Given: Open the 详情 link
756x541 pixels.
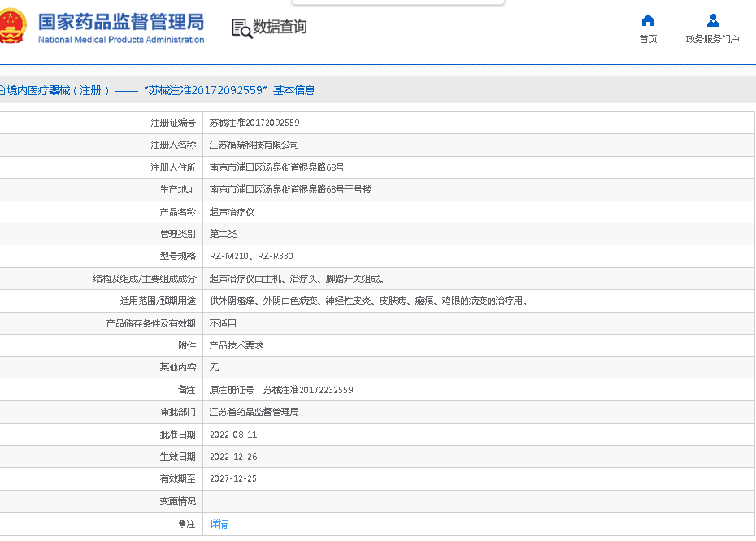Looking at the screenshot, I should click(219, 524).
